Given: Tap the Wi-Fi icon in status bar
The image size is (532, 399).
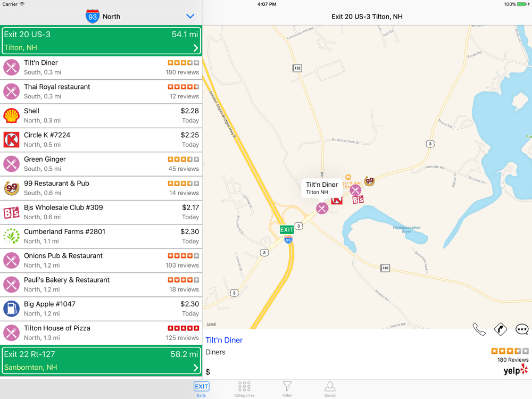Looking at the screenshot, I should click(x=22, y=4).
